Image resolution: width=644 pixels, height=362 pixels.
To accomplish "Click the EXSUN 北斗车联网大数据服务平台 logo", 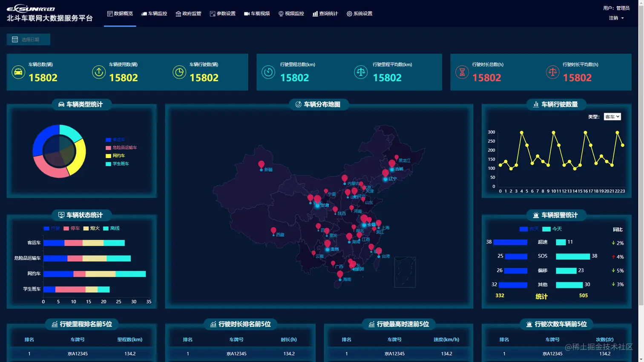I will [49, 13].
